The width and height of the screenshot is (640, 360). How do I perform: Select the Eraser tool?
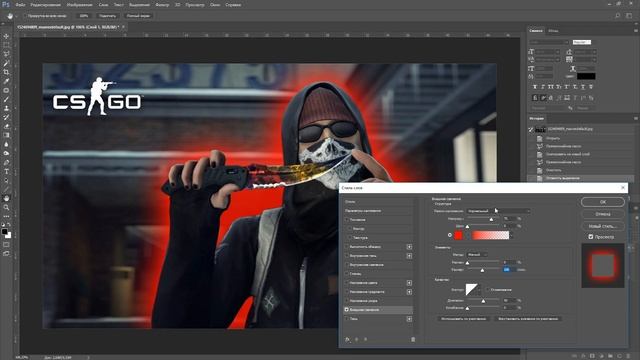click(x=6, y=126)
